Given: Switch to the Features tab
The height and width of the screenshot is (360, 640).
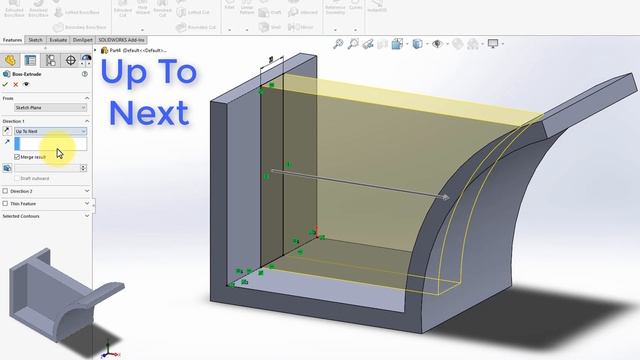Looking at the screenshot, I should (12, 40).
